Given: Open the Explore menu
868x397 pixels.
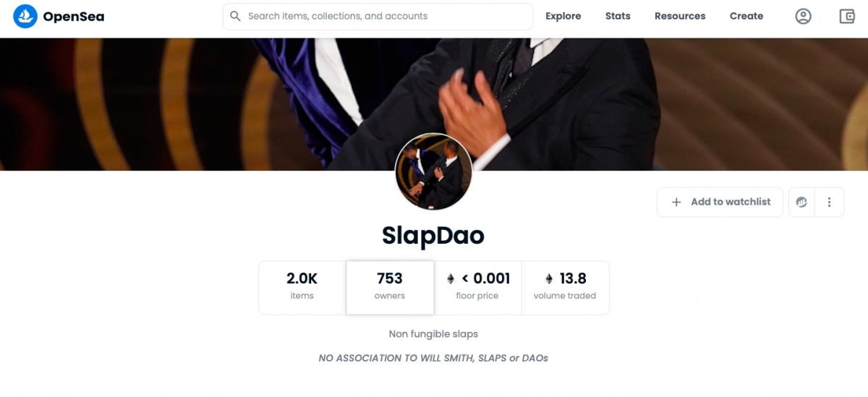Looking at the screenshot, I should 563,16.
